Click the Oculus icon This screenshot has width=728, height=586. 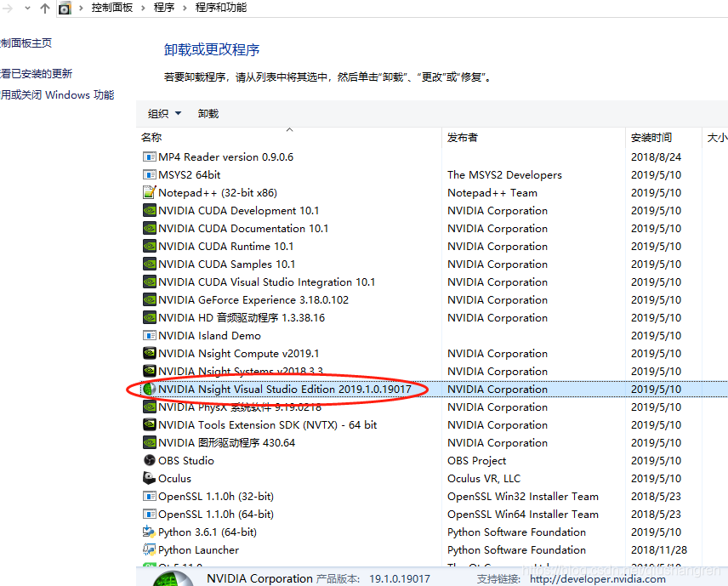[x=149, y=478]
